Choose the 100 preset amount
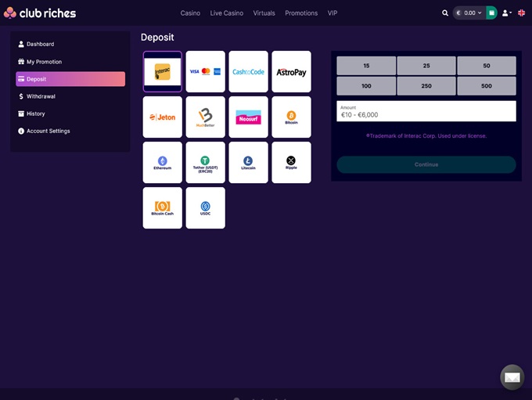Screen dimensions: 532x400 366,85
